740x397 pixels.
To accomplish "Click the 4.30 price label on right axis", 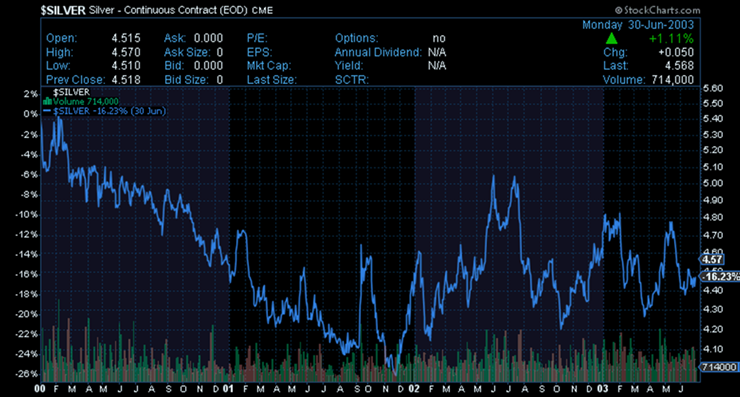I will point(713,310).
